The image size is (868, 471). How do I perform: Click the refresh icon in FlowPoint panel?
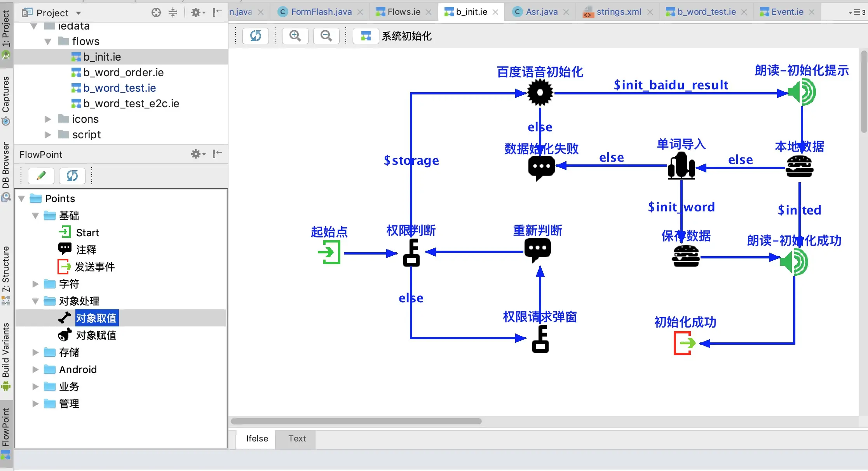(x=72, y=176)
